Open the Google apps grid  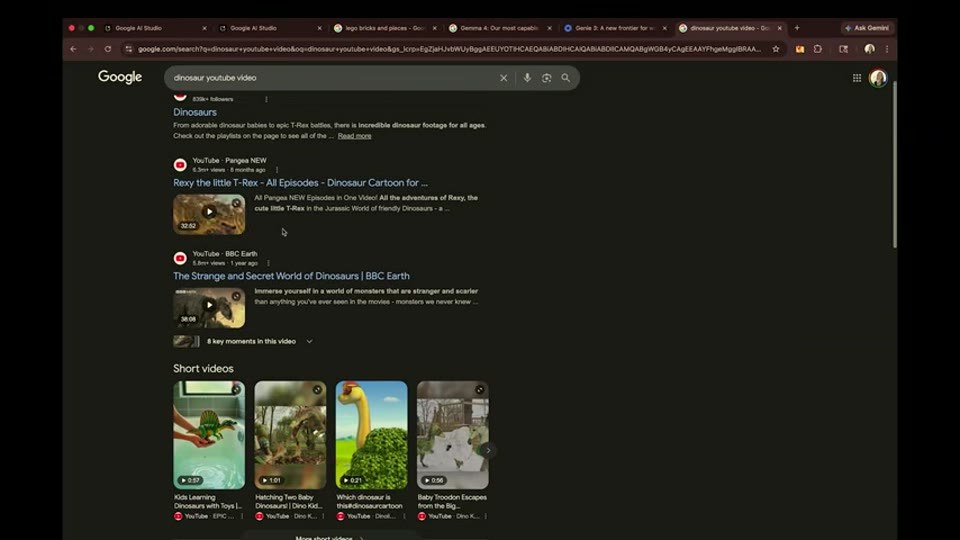coord(857,78)
